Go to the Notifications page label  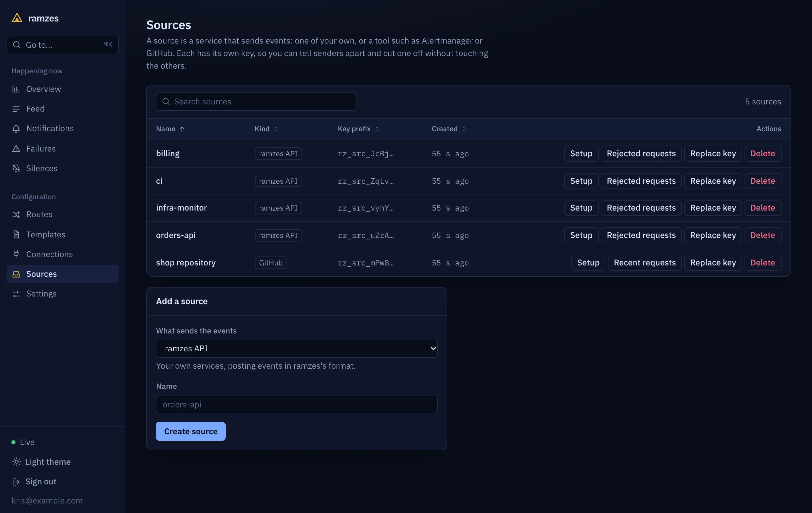(x=50, y=129)
